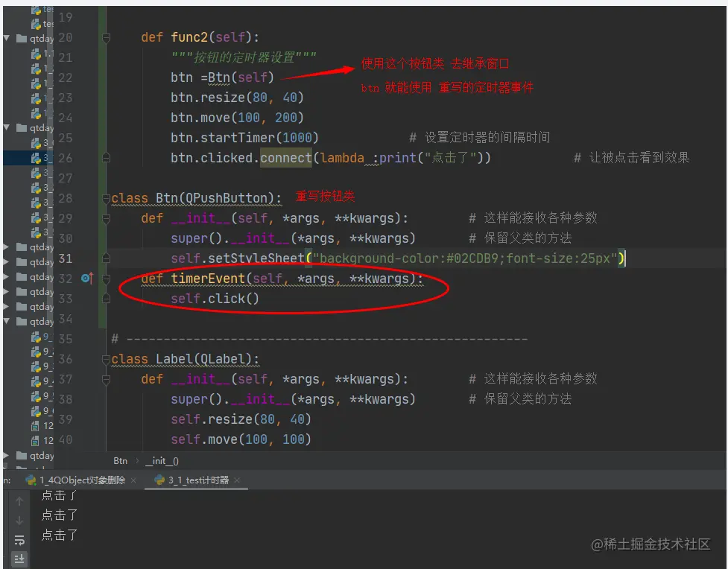Click the 让被点击看到效果 comment
Image resolution: width=728 pixels, height=569 pixels.
[631, 158]
